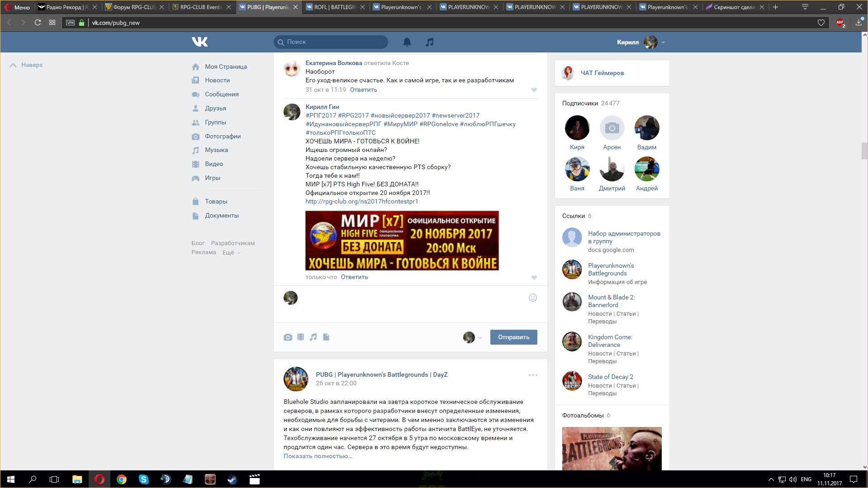Image resolution: width=868 pixels, height=488 pixels.
Task: Open Skype from the taskbar
Action: click(x=144, y=479)
